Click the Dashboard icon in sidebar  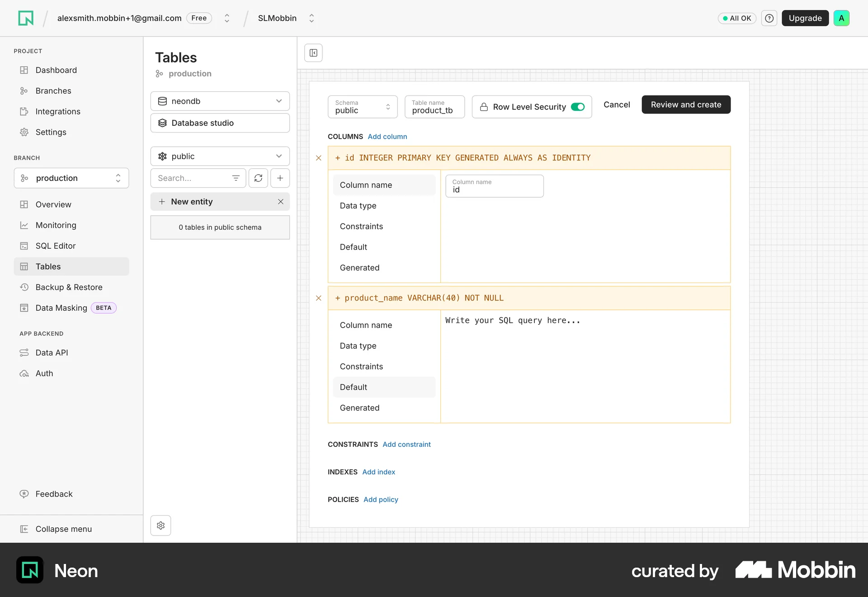tap(24, 70)
